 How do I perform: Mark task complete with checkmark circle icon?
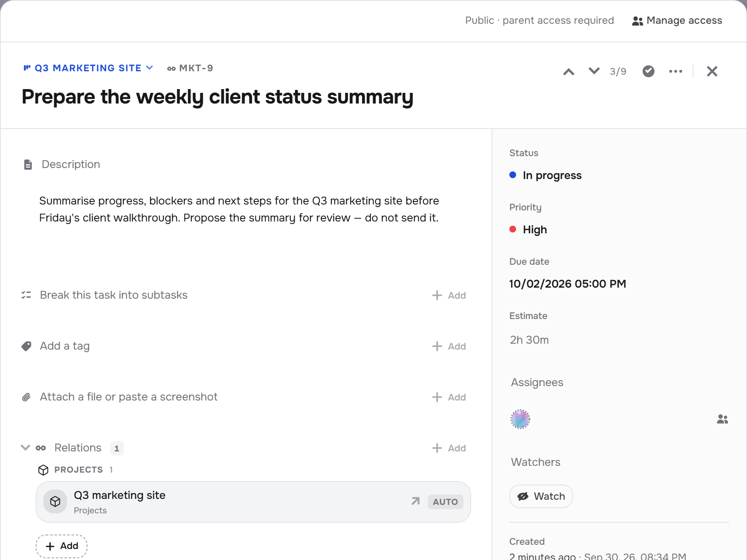[648, 71]
